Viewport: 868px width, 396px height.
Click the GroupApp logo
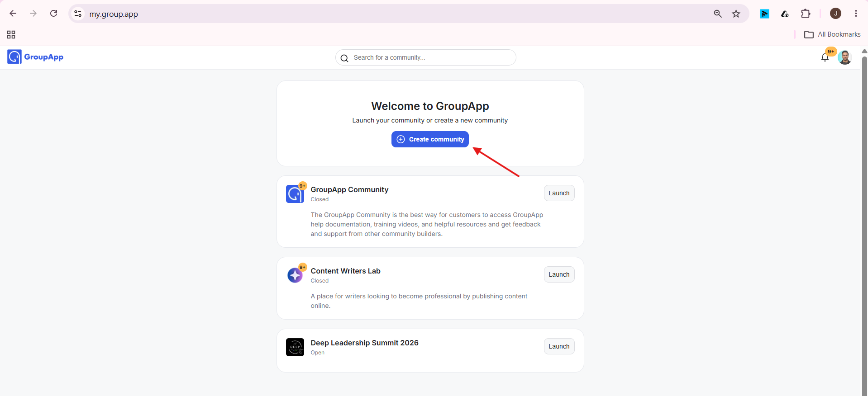click(35, 57)
